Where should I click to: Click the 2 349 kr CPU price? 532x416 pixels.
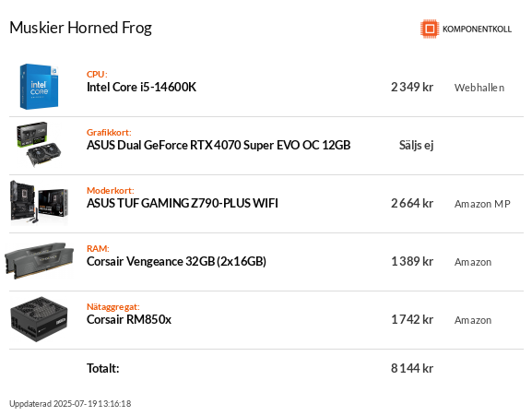point(412,87)
